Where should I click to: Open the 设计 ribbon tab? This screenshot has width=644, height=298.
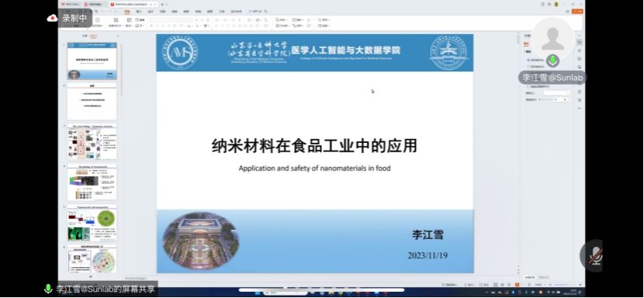(x=151, y=12)
